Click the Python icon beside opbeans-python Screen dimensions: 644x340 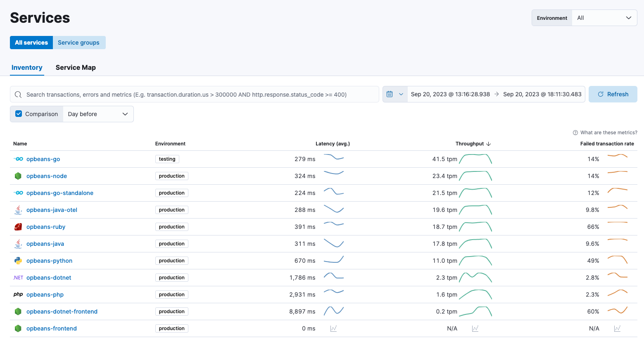click(x=18, y=261)
